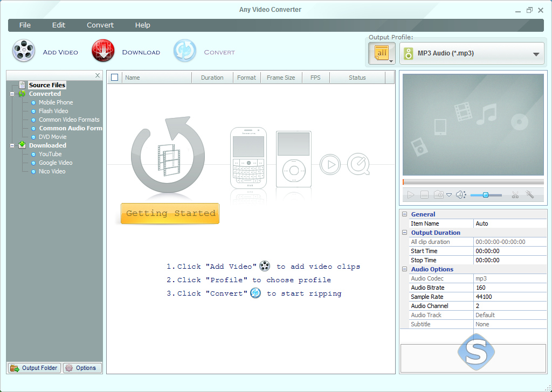Viewport: 552px width, 392px height.
Task: Edit the Start Time value field
Action: 510,251
